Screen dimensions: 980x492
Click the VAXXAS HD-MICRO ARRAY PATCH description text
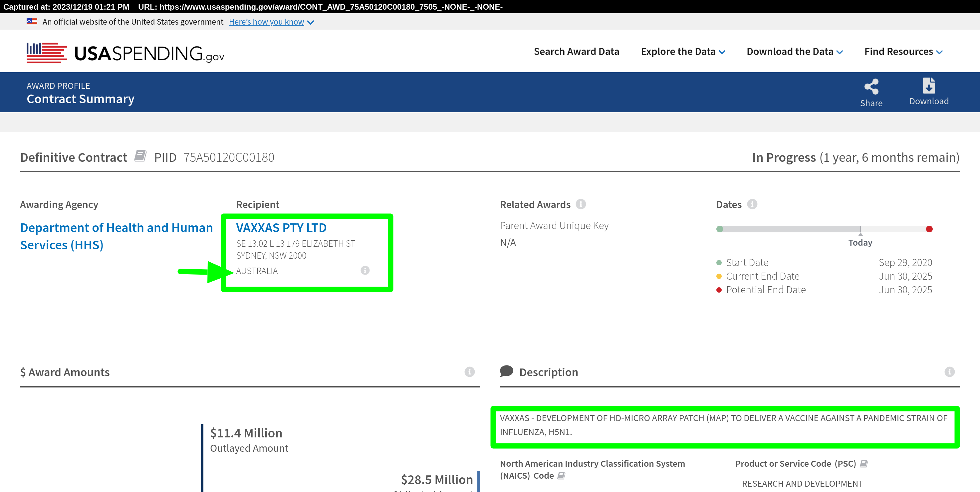pyautogui.click(x=724, y=425)
